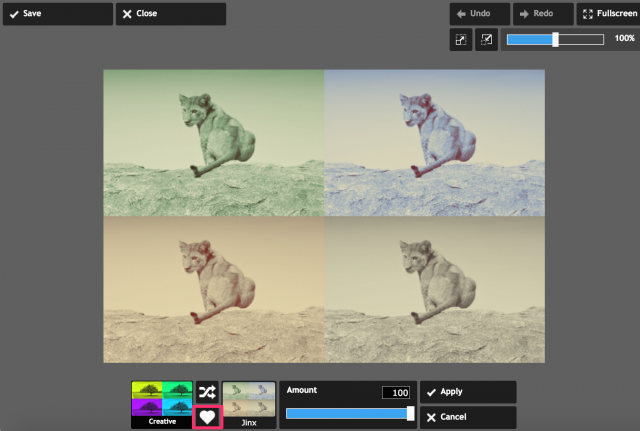Click the shuffle random effect icon
Image resolution: width=640 pixels, height=431 pixels.
(x=207, y=392)
